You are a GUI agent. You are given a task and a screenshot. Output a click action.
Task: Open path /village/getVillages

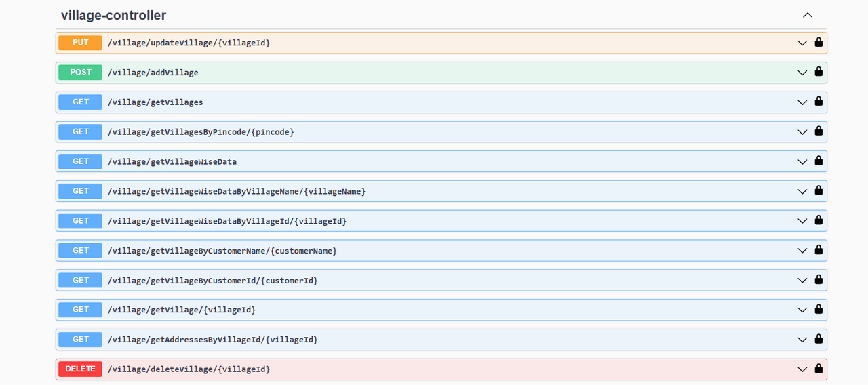click(x=155, y=102)
